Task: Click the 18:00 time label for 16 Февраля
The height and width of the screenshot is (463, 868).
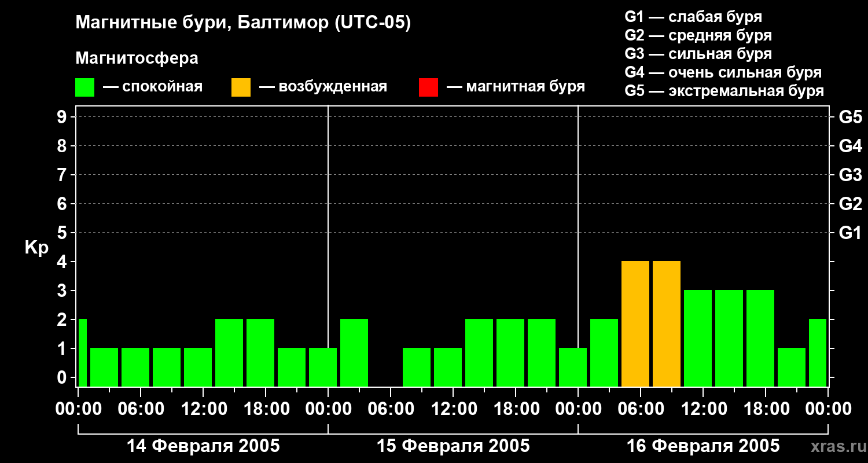Action: click(x=766, y=409)
